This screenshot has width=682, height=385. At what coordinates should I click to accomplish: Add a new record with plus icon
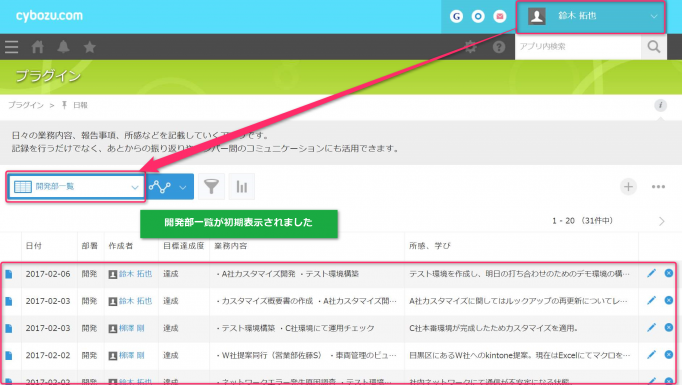(628, 187)
